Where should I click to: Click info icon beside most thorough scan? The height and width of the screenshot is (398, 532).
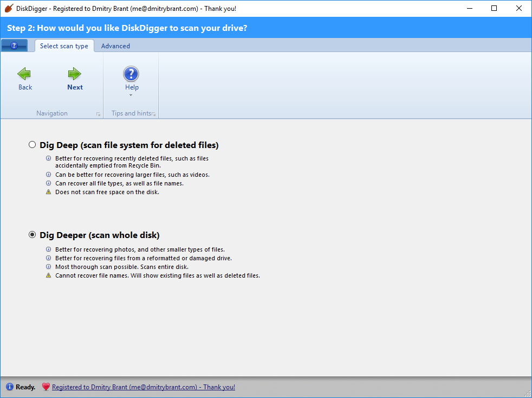point(49,267)
